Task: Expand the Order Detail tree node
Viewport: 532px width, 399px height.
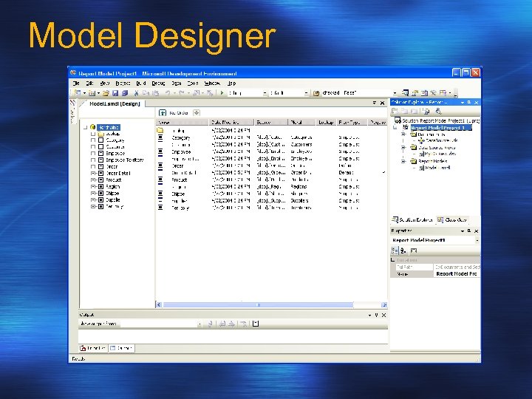Action: tap(93, 174)
